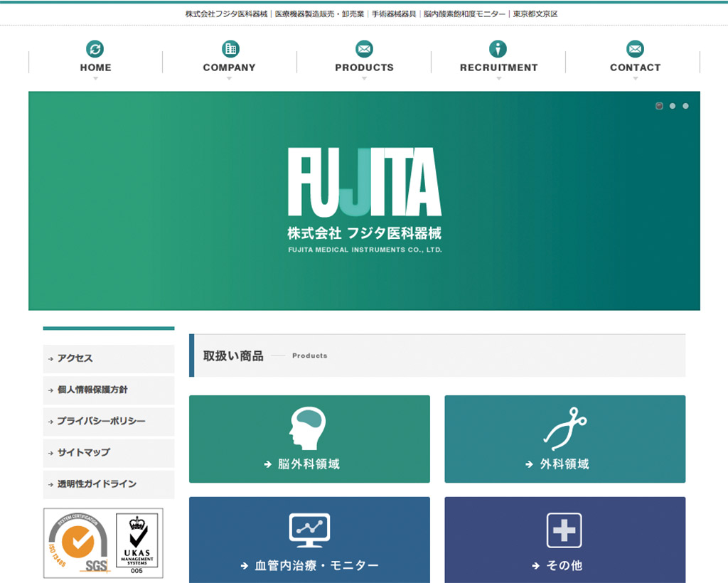Expand the arrow below COMPANY
The height and width of the screenshot is (583, 728).
tap(230, 78)
